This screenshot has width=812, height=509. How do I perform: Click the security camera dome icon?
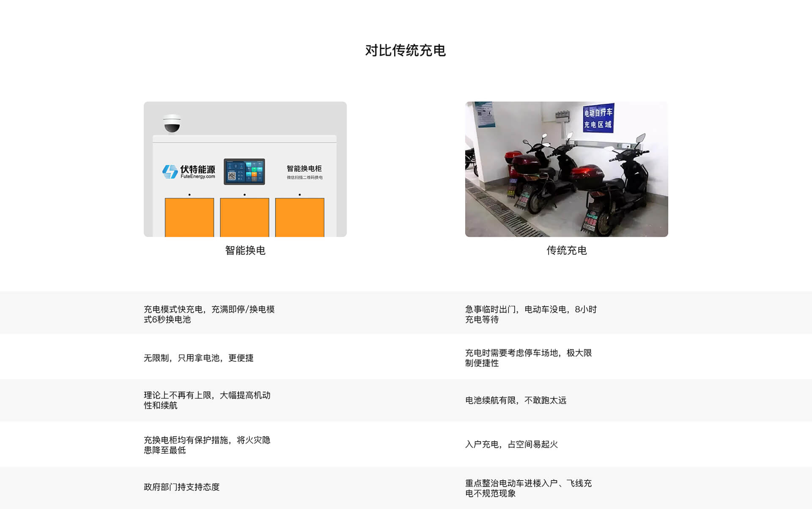point(172,124)
